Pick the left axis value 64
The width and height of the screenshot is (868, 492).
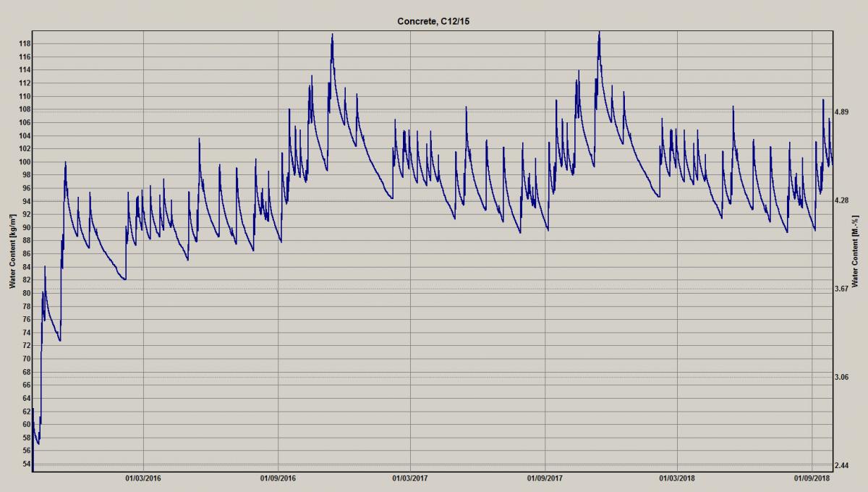point(26,399)
